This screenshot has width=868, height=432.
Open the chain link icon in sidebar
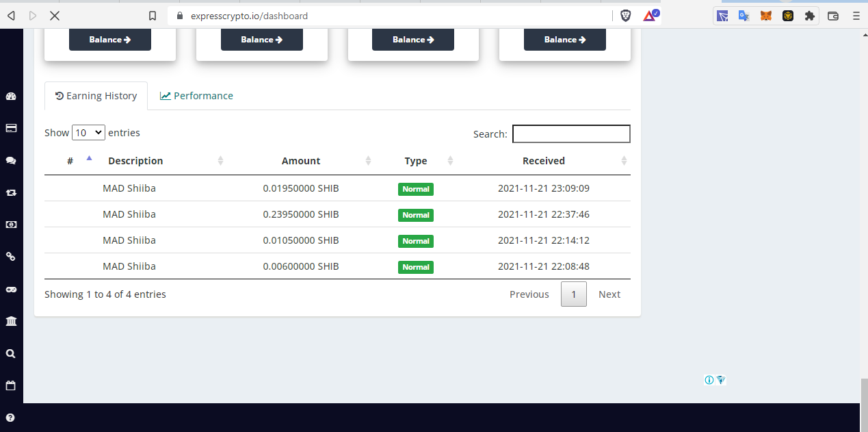coord(11,257)
